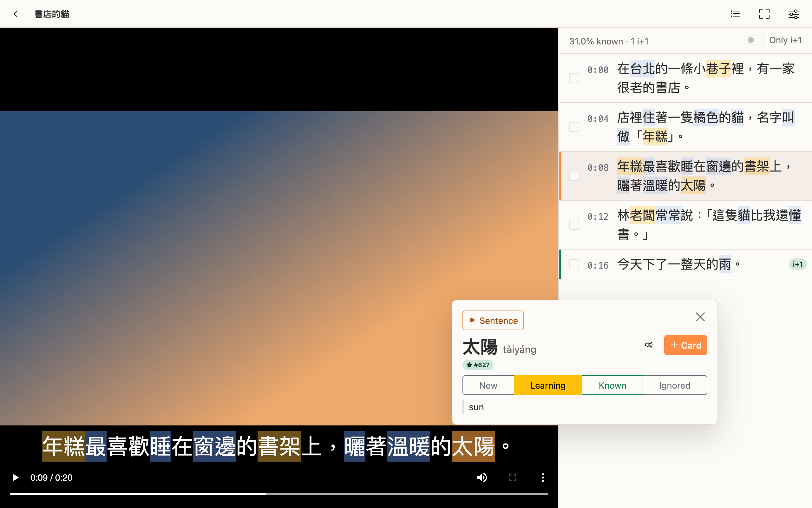812x508 pixels.
Task: Play pronunciation audio for 太陽
Action: coord(649,345)
